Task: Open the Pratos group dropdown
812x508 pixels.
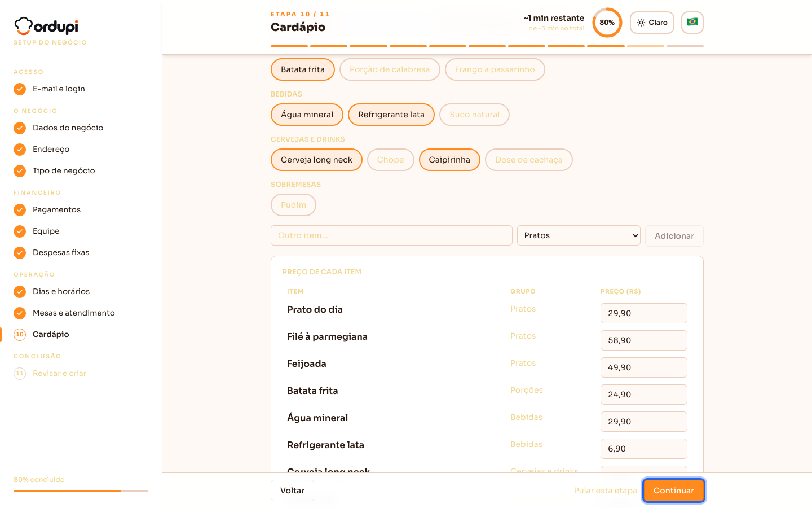Action: pos(579,235)
